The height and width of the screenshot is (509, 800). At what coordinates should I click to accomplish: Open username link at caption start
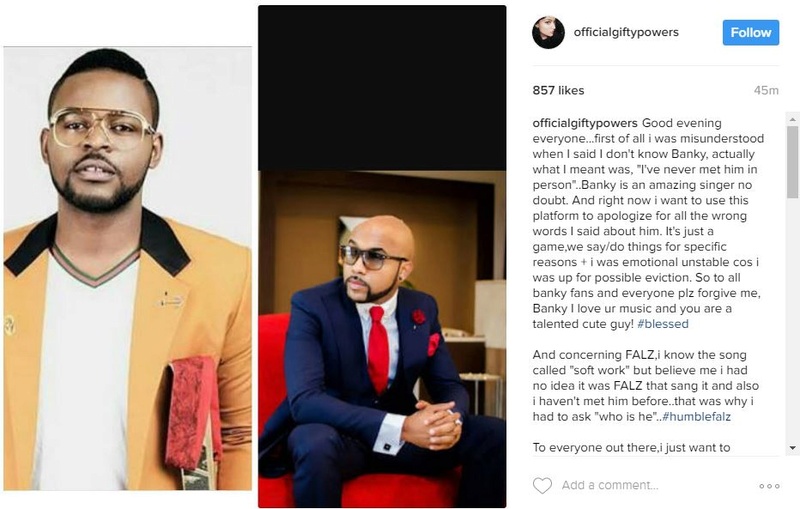(x=585, y=123)
